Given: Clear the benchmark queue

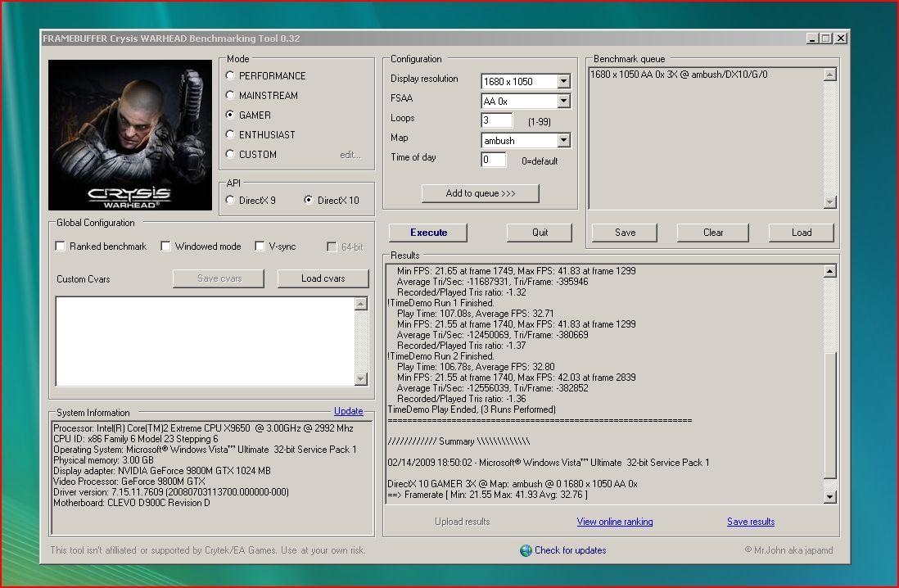Looking at the screenshot, I should click(x=713, y=233).
